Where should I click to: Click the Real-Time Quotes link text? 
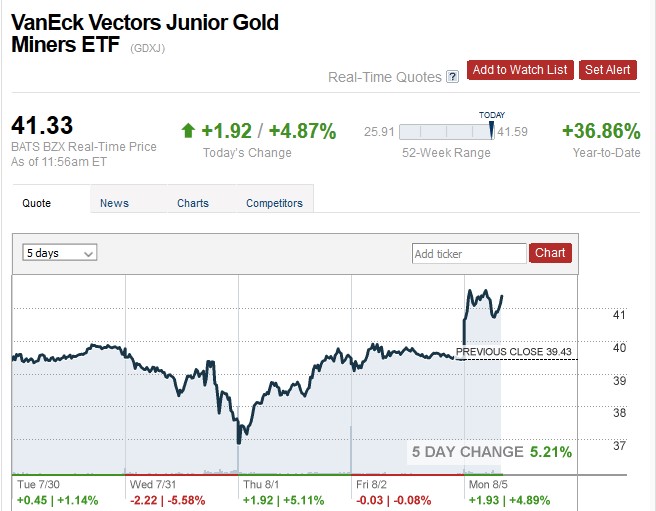384,77
